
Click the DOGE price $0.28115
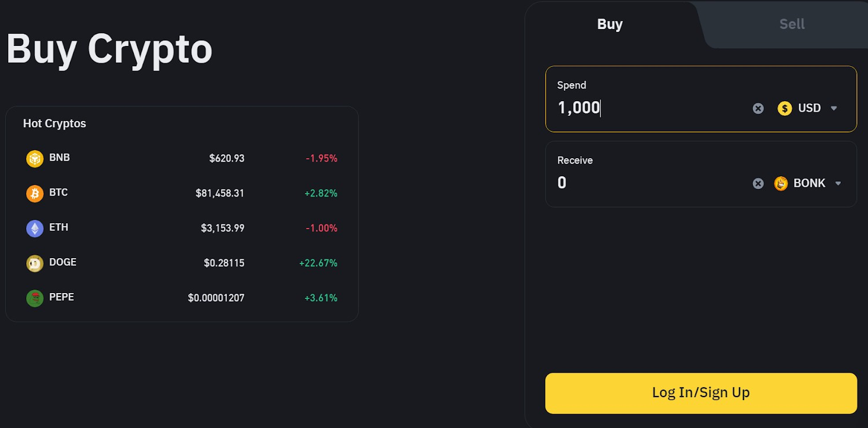(224, 263)
